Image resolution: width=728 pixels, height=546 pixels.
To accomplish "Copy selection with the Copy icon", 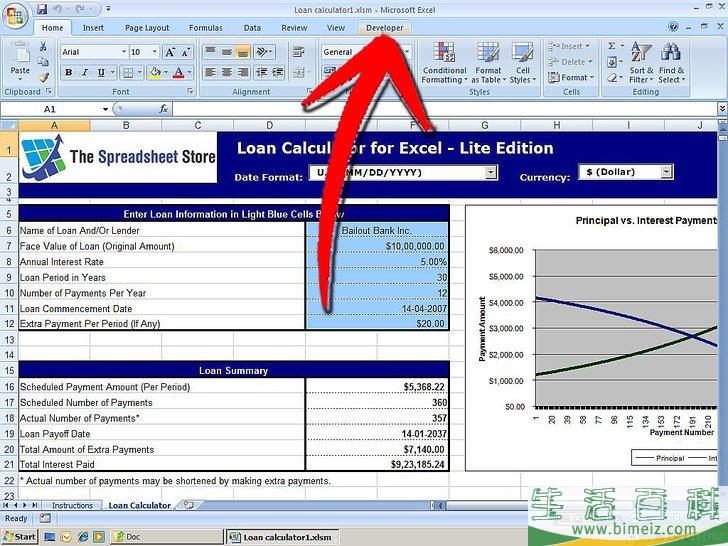I will click(43, 62).
